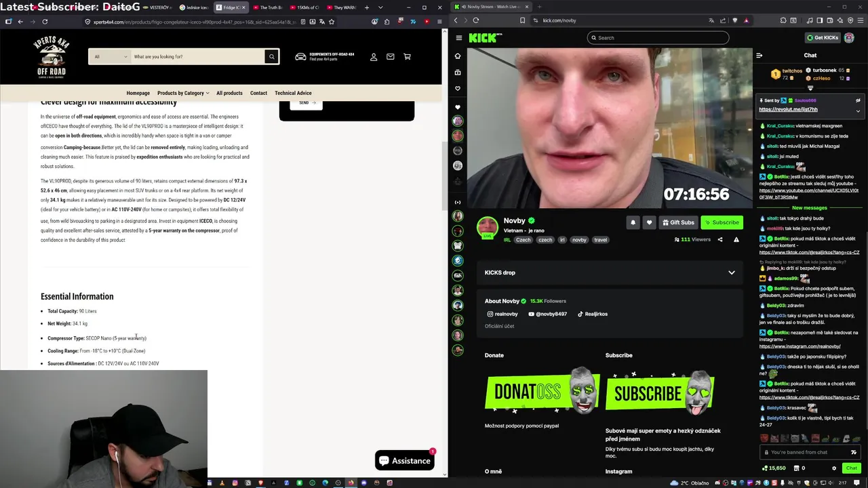The image size is (868, 488).
Task: Open following heart icon in Kick sidebar
Action: point(458,89)
